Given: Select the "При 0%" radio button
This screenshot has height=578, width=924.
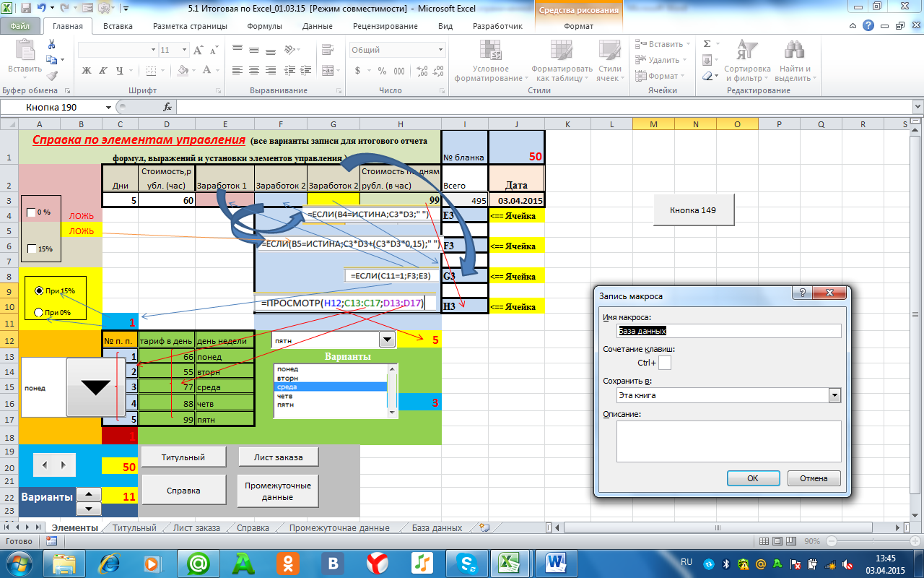Looking at the screenshot, I should click(39, 313).
